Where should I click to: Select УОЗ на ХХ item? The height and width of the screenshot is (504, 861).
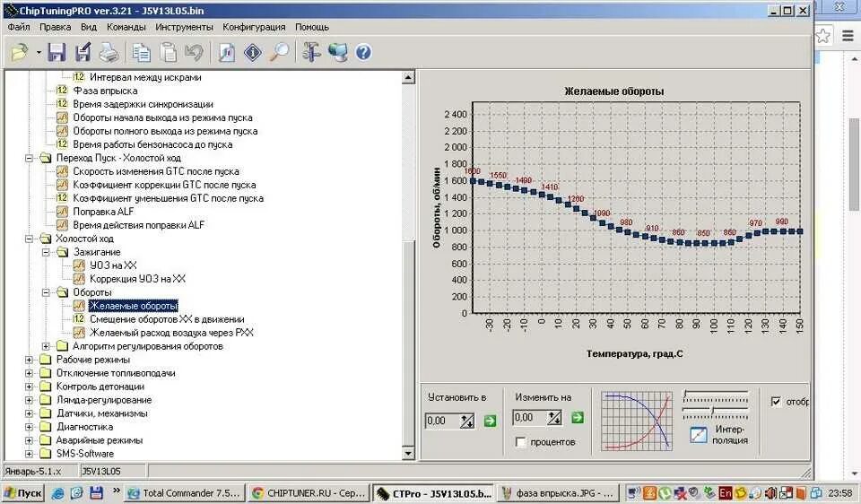tap(113, 265)
